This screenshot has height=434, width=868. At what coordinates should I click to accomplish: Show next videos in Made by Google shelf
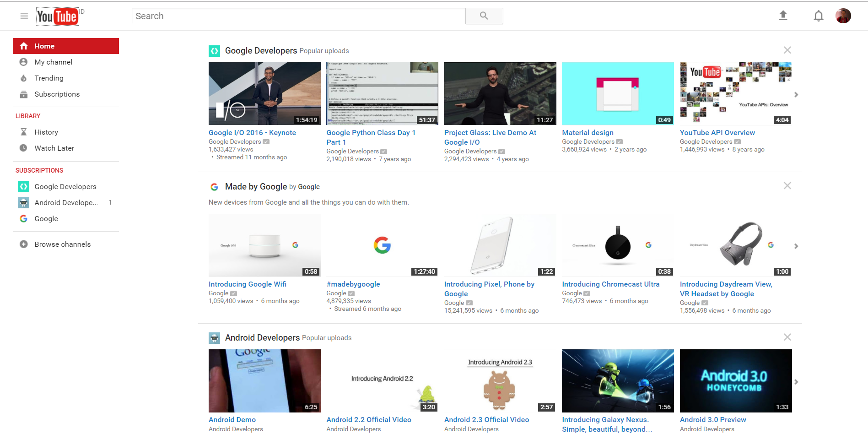tap(796, 246)
